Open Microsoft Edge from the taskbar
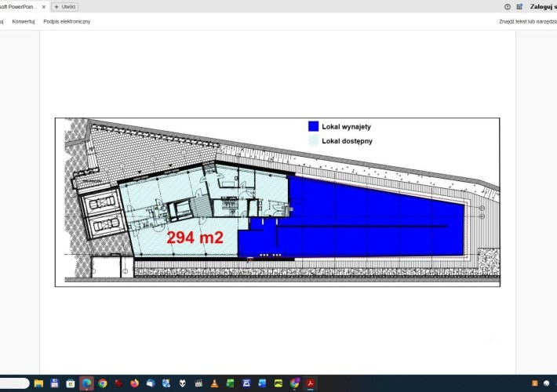The width and height of the screenshot is (557, 392). [86, 383]
